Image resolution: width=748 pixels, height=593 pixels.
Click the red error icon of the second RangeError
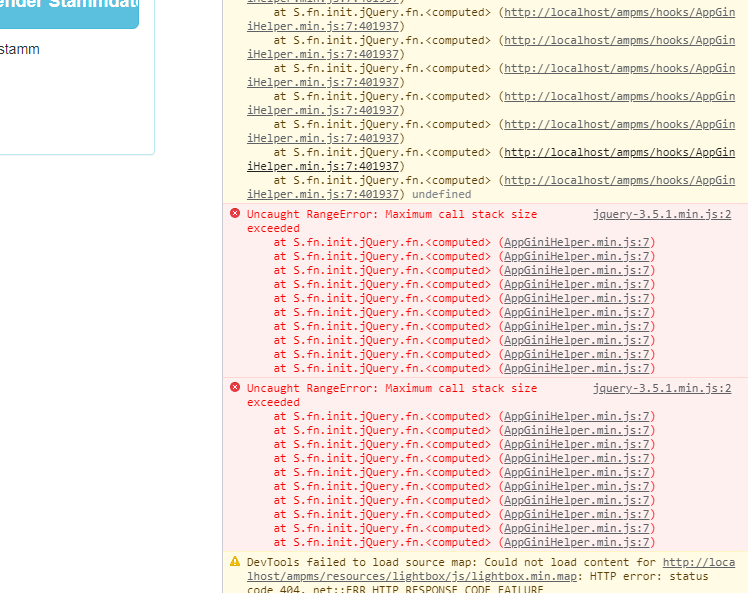point(235,387)
